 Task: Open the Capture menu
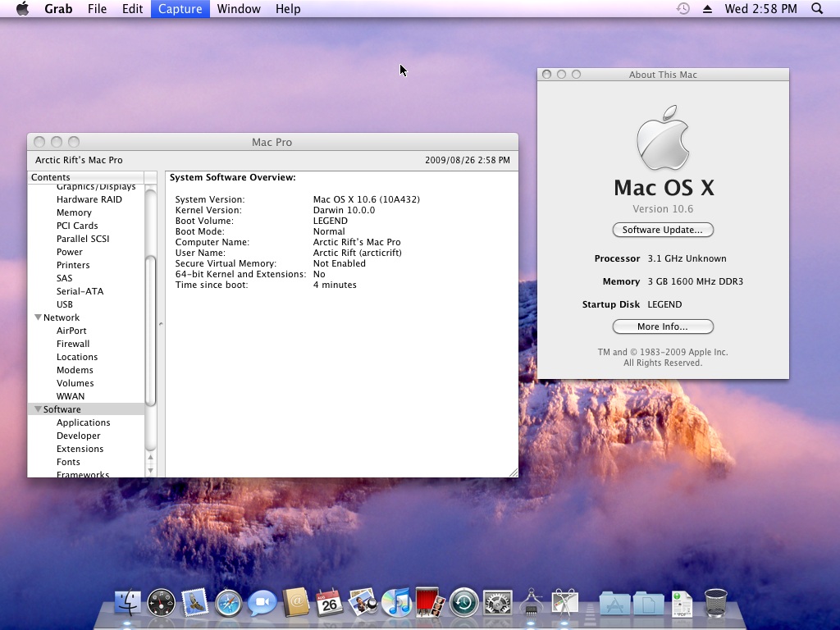coord(180,9)
